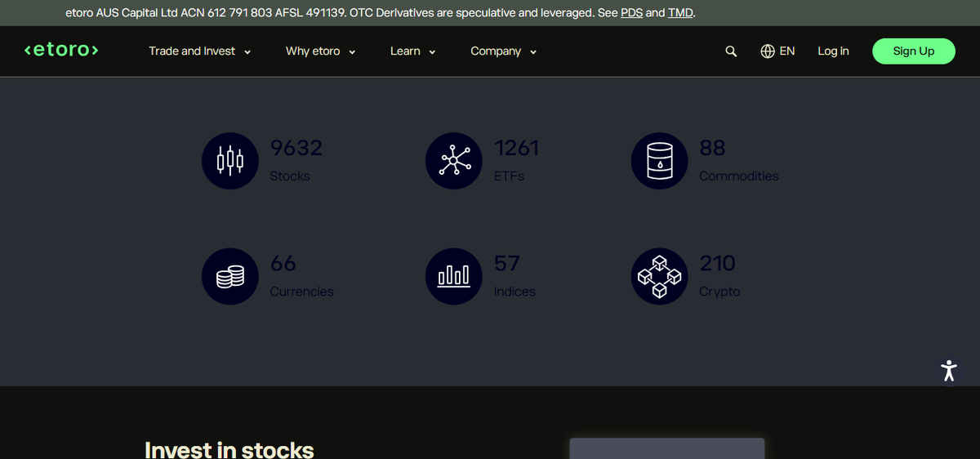Image resolution: width=980 pixels, height=459 pixels.
Task: Click the etoro logo
Action: click(62, 51)
